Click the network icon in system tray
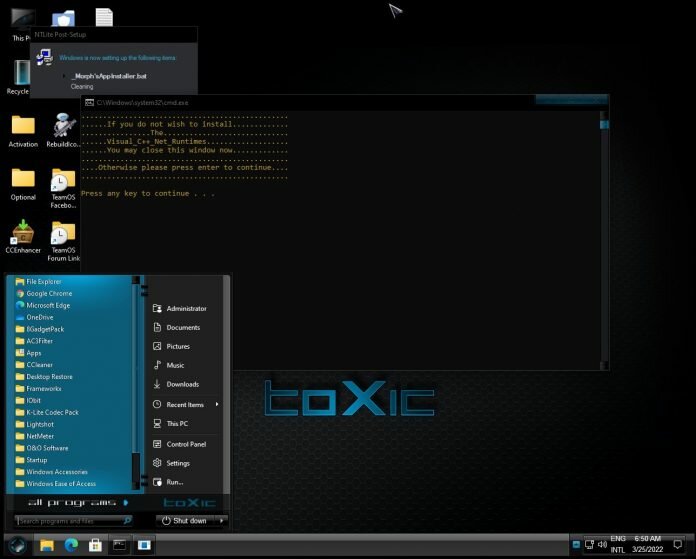Viewport: 696px width, 559px height. point(589,544)
